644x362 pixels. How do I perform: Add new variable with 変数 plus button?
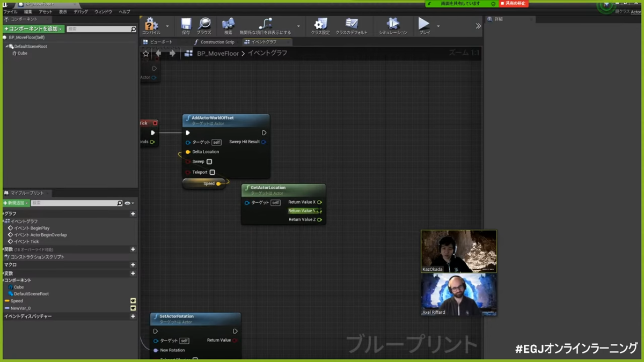point(133,274)
